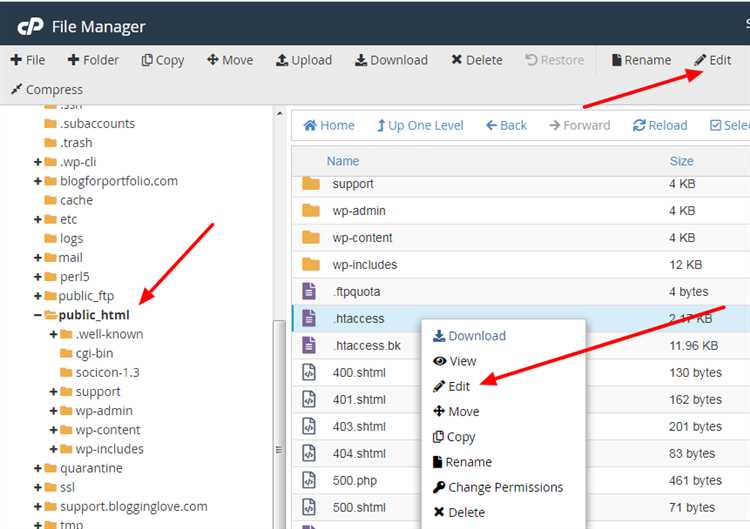
Task: Click the Compress toolbar button
Action: click(47, 89)
